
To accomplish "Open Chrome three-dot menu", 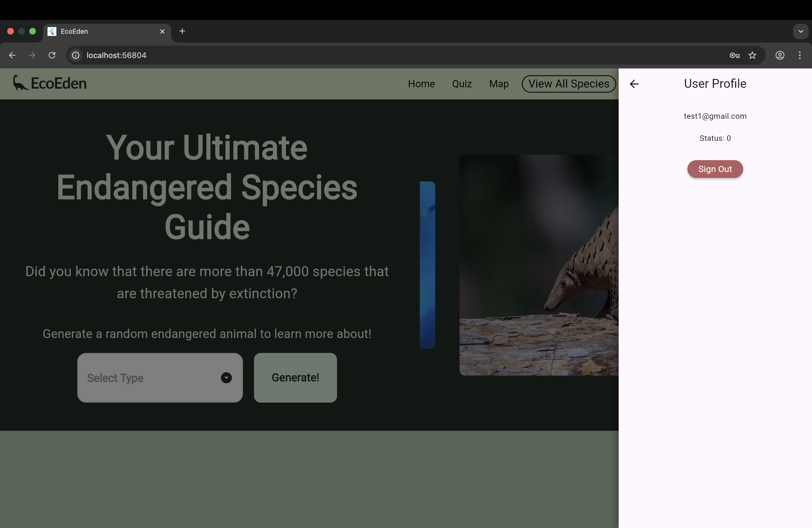I will click(x=800, y=55).
